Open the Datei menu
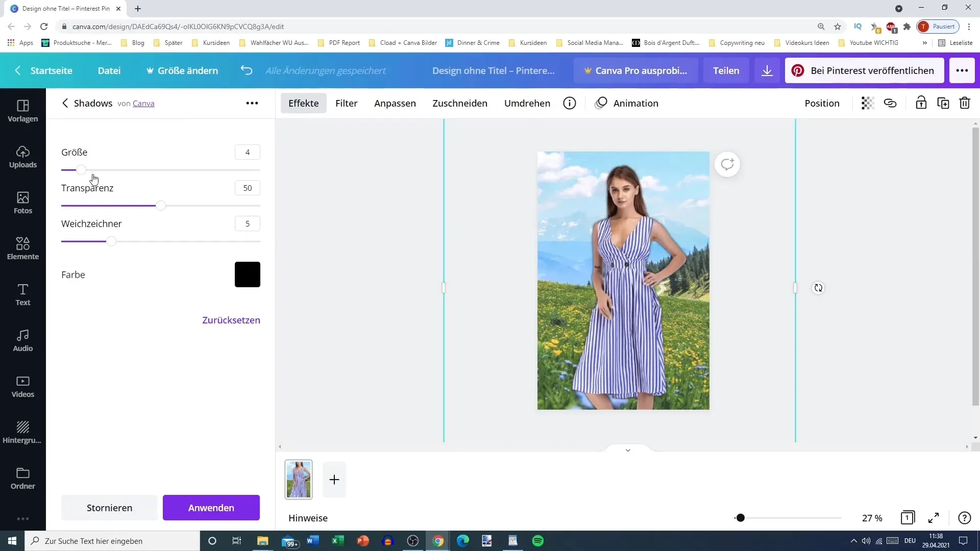Image resolution: width=980 pixels, height=551 pixels. click(109, 70)
